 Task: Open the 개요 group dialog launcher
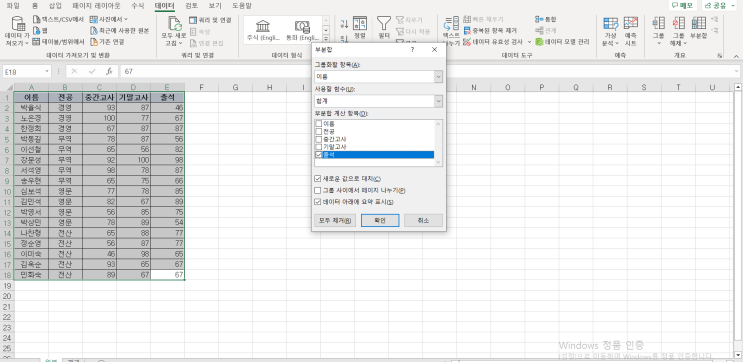[x=720, y=55]
